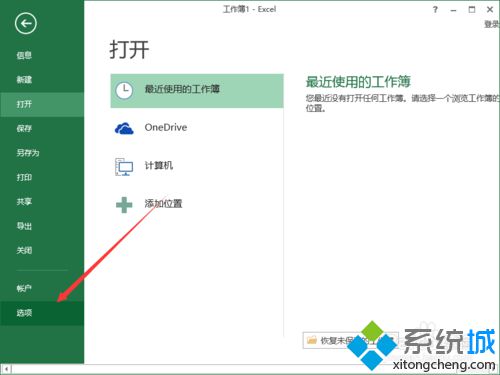Click the horizontal scrollbar left arrow
Screen dimensions: 500x375
(x=6, y=369)
